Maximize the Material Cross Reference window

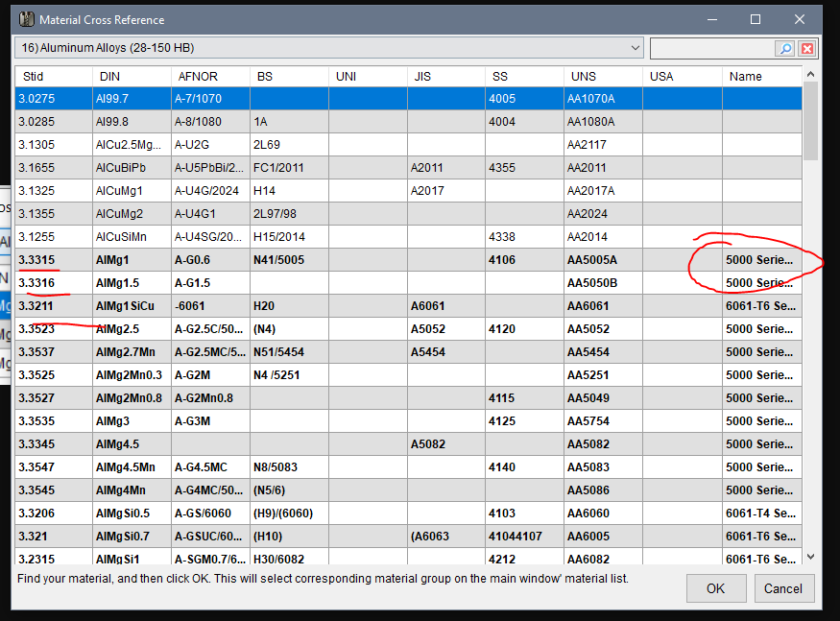[x=756, y=19]
